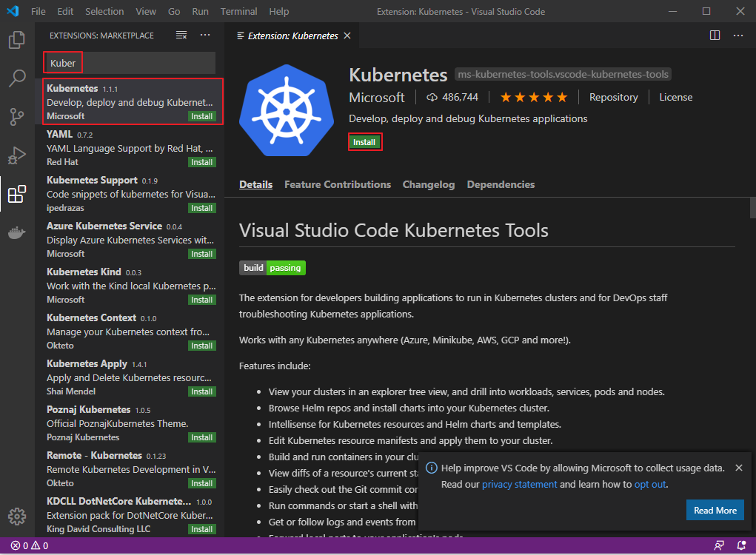This screenshot has width=756, height=555.
Task: Select the Azure Kubernetes Service entry
Action: tap(130, 240)
